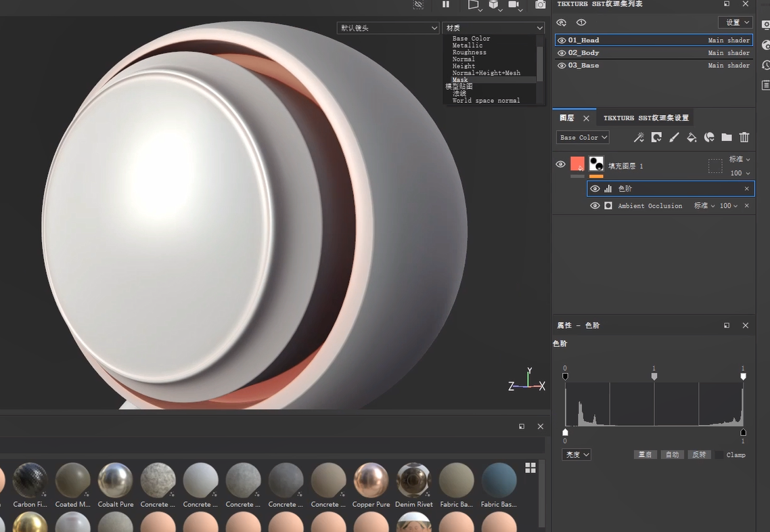Add a folder to the layer stack
Screen dimensions: 770x532
click(727, 137)
